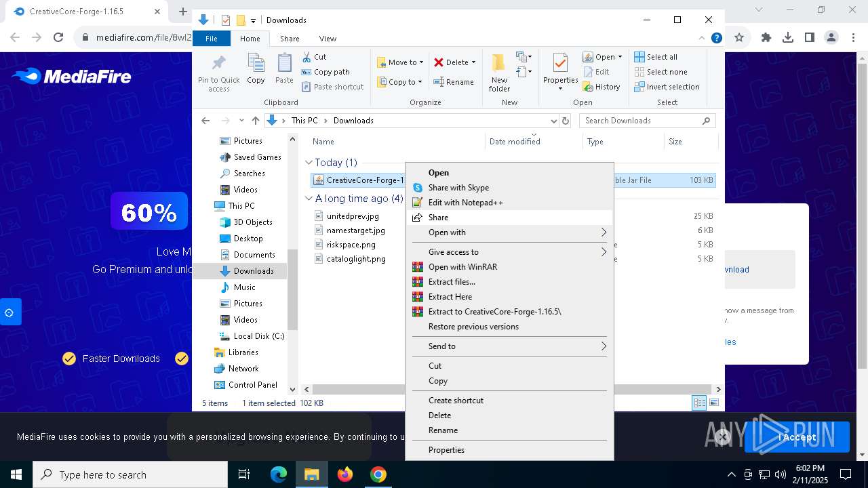
Task: Click Select none in ribbon
Action: [660, 72]
